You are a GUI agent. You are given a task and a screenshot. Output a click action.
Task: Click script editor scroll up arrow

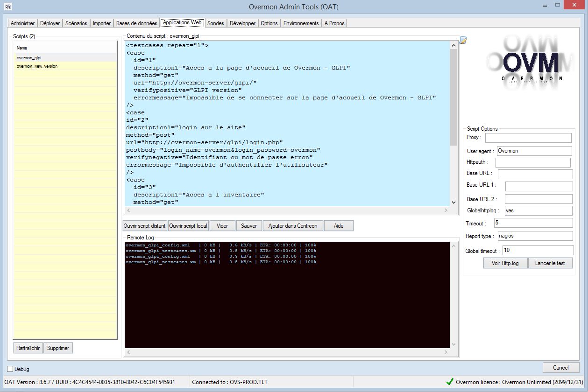pos(453,45)
